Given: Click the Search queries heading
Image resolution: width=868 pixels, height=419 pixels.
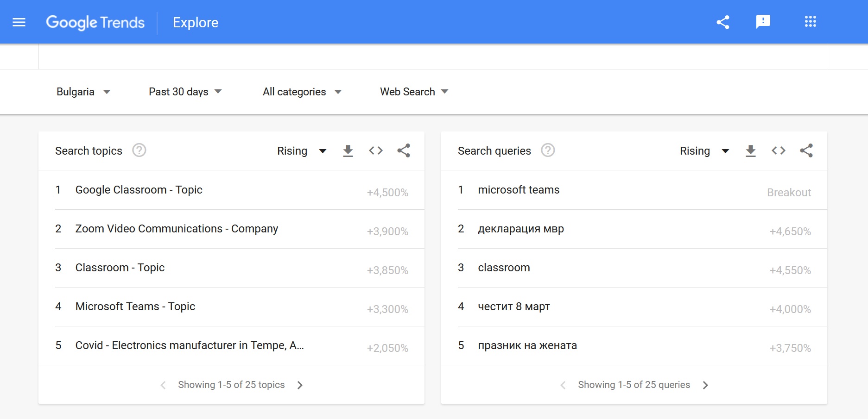Looking at the screenshot, I should tap(494, 151).
